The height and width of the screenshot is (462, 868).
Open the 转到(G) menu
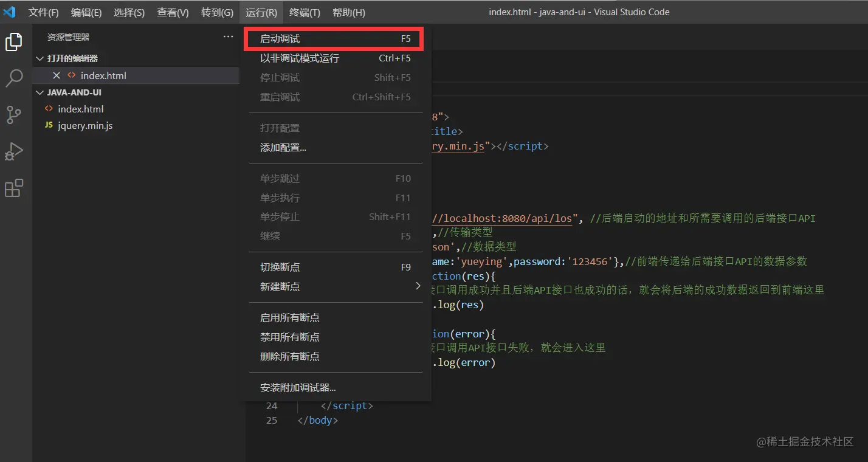[217, 12]
